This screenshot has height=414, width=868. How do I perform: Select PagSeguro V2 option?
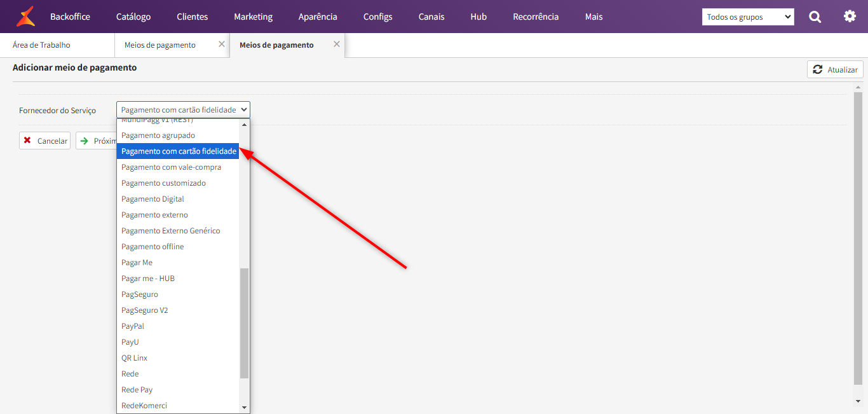[178, 310]
